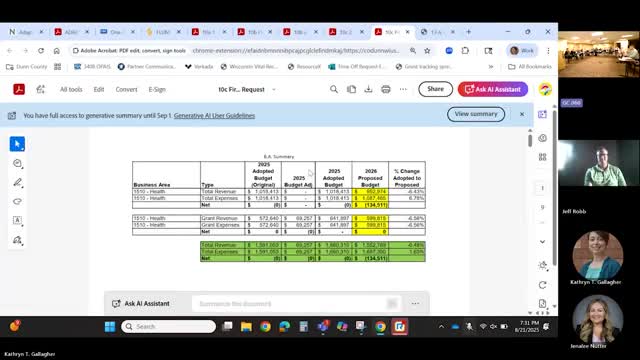640x360 pixels.
Task: Click the Ask AI Assistant prompt input field
Action: coord(290,304)
